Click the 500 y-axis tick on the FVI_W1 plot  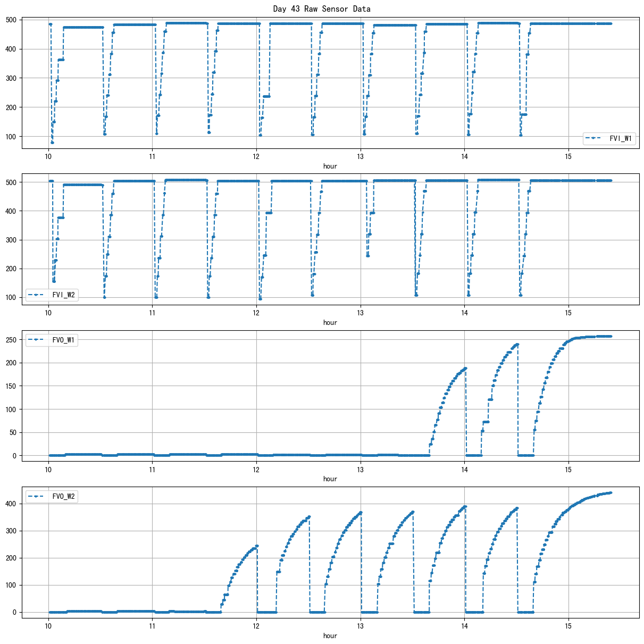coord(11,20)
